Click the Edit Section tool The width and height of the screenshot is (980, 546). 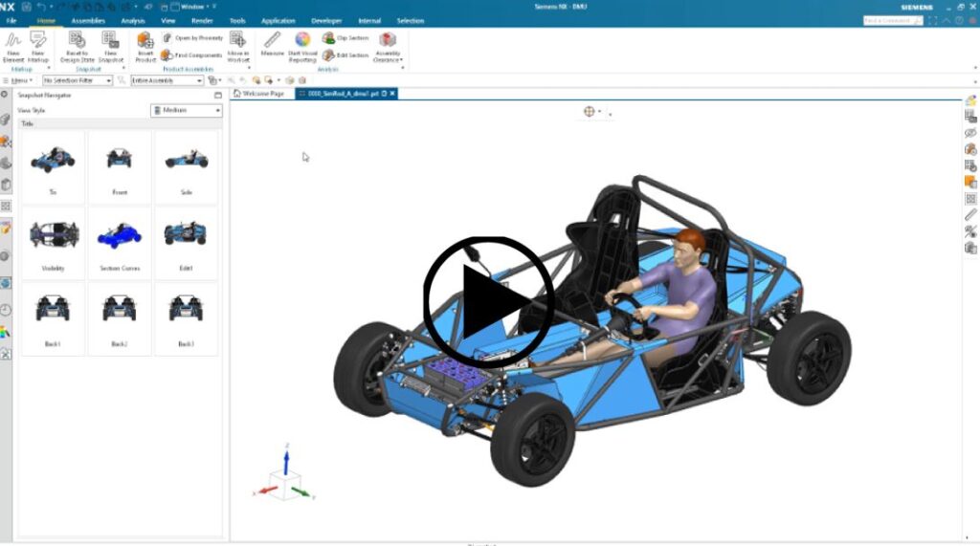pos(345,55)
